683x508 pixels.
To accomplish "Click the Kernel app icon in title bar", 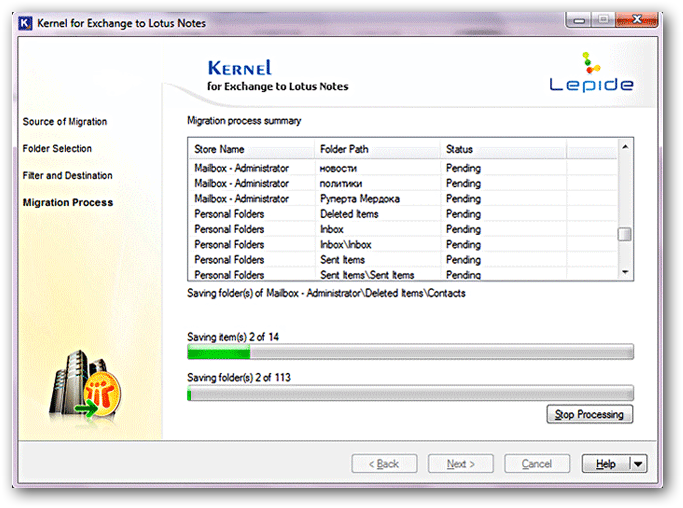I will (25, 23).
